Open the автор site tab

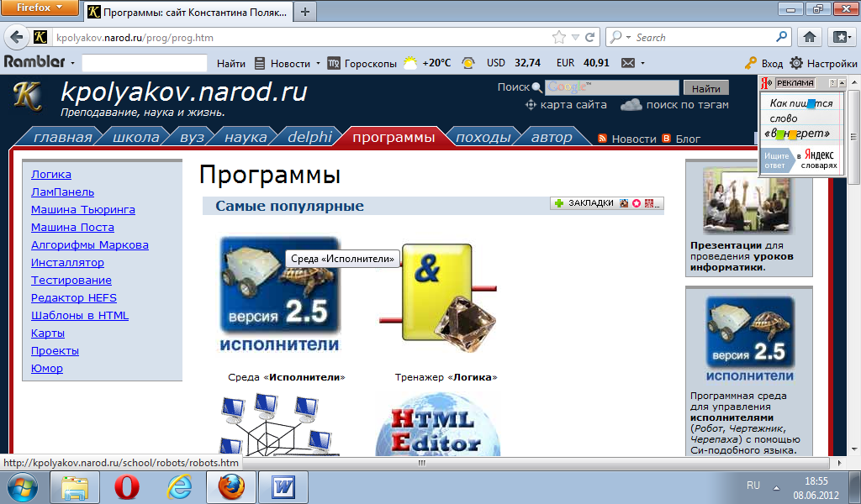[x=552, y=137]
